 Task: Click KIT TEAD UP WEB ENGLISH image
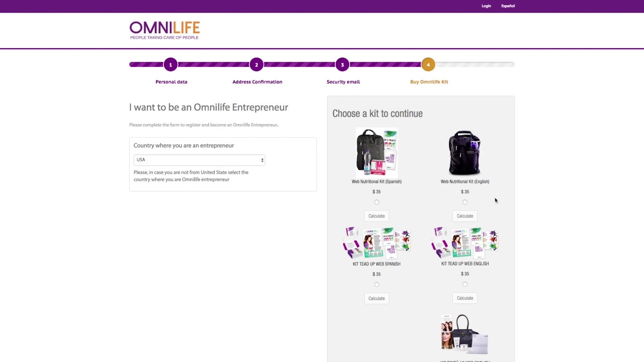tap(465, 243)
